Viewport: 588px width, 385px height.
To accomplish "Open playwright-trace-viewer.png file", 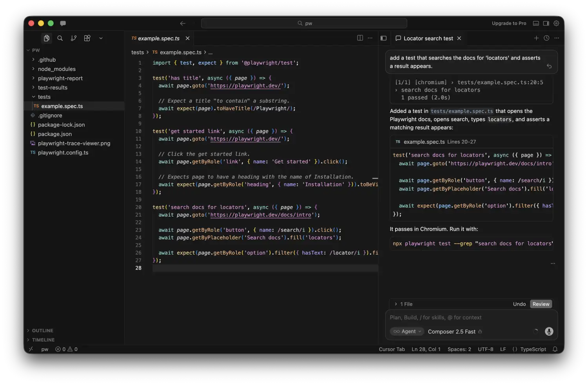I will pos(74,143).
